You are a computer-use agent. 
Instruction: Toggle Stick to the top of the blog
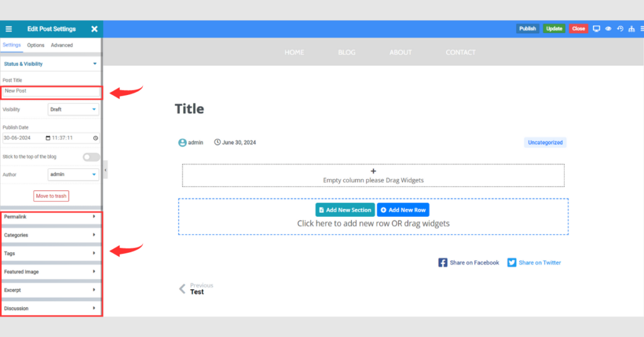pyautogui.click(x=91, y=157)
